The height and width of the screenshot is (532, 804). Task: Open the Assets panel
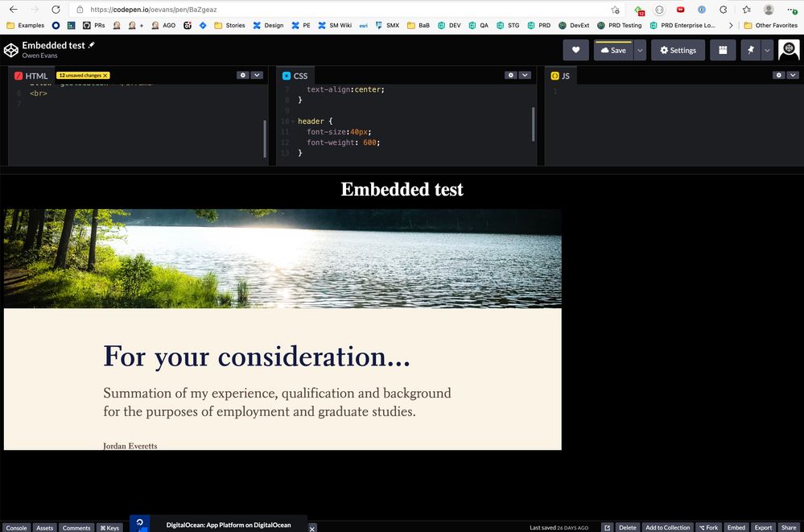[x=44, y=527]
